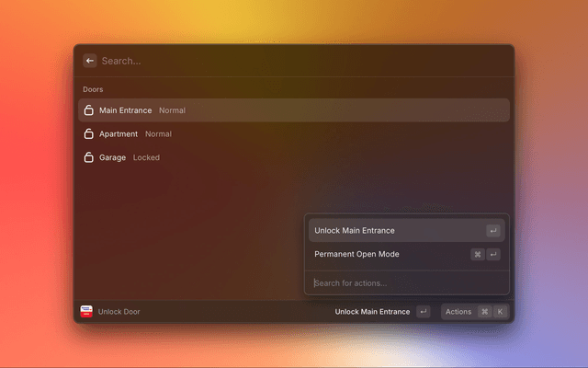Click the lock icon beside Main Entrance

click(88, 110)
